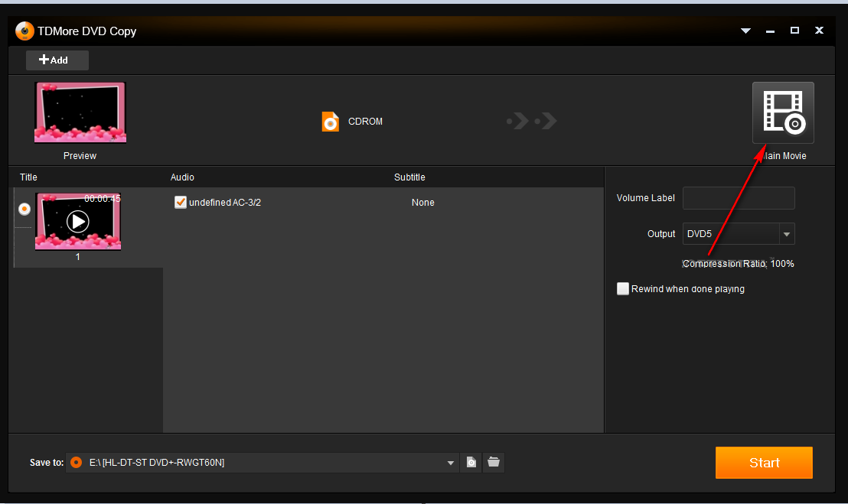Minimize the TDMore DVD Copy window
This screenshot has width=848, height=504.
click(x=770, y=31)
